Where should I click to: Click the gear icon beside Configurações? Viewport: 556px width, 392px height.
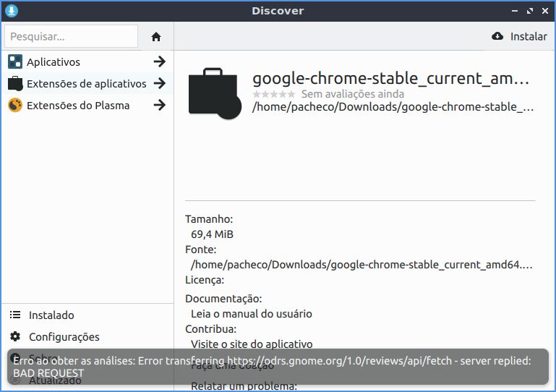click(15, 336)
